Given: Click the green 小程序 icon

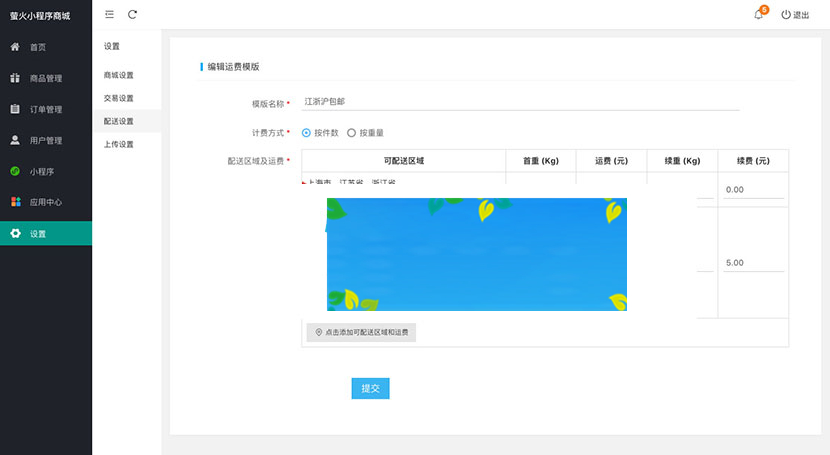Looking at the screenshot, I should click(x=15, y=171).
